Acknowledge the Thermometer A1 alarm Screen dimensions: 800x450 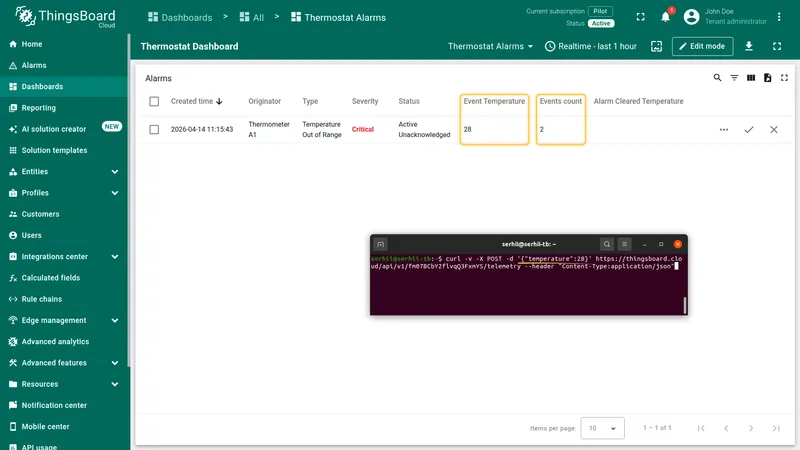[749, 130]
